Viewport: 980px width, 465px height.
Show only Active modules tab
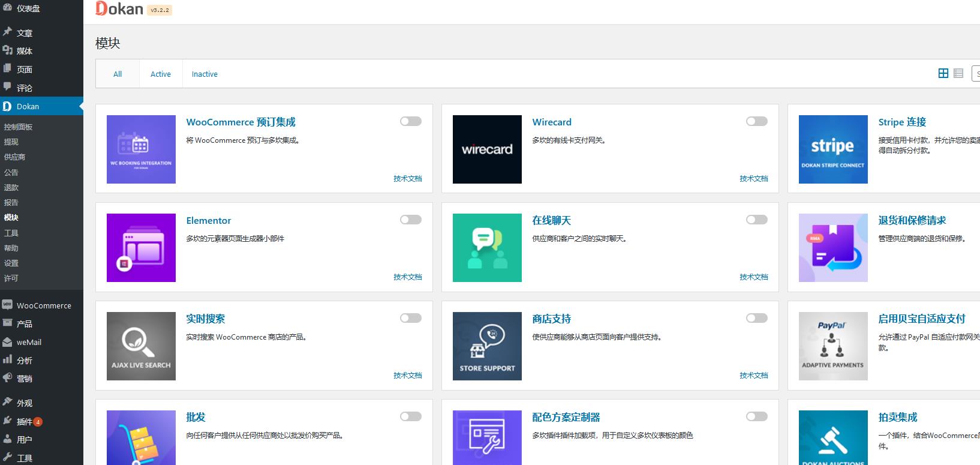tap(160, 74)
